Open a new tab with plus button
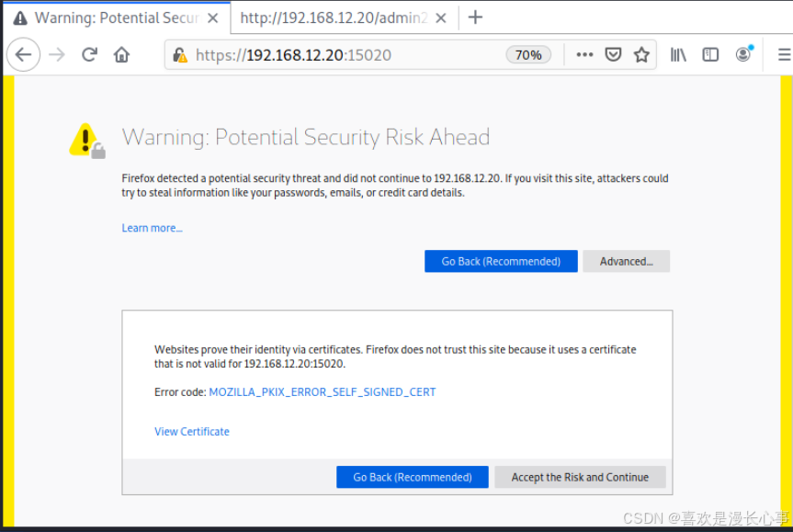Screen dimensions: 793x532 pos(475,17)
